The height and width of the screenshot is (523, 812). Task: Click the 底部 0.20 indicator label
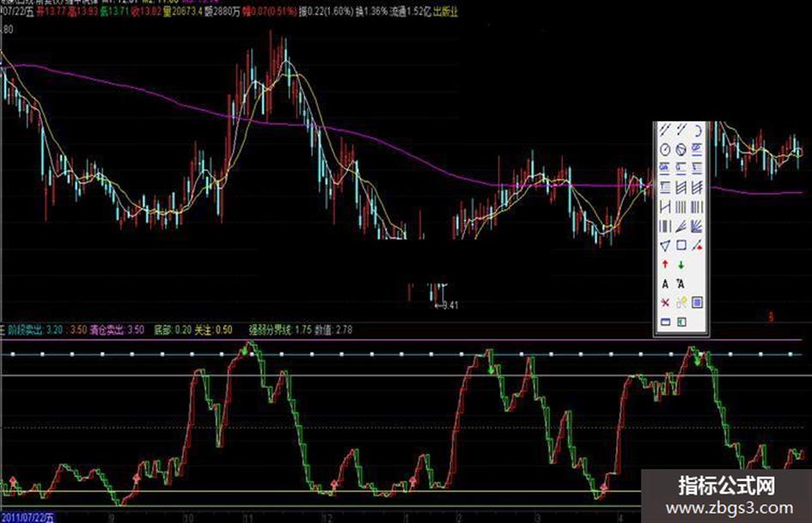coord(173,330)
